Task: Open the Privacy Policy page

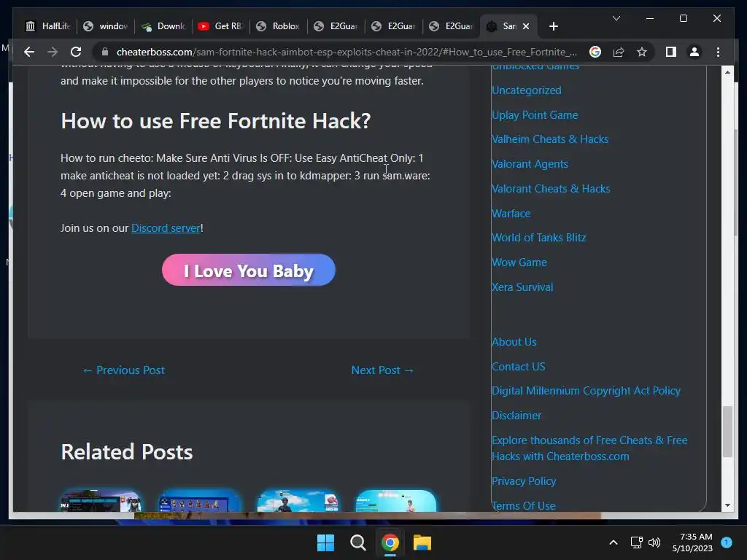Action: [x=524, y=481]
